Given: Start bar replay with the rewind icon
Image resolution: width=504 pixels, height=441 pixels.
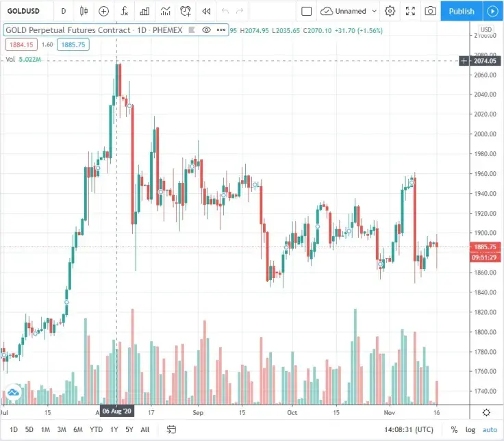Looking at the screenshot, I should 206,11.
